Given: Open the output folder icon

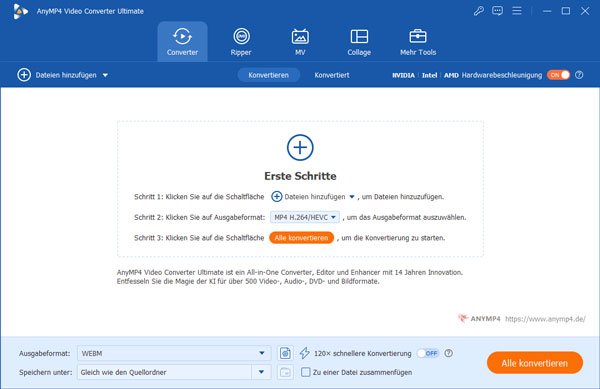Looking at the screenshot, I should coord(285,372).
